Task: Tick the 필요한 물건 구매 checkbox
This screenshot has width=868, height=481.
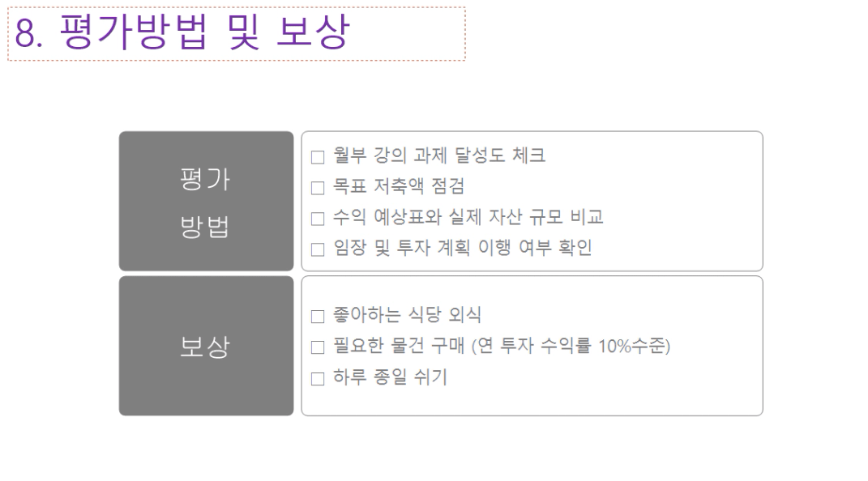Action: tap(318, 348)
